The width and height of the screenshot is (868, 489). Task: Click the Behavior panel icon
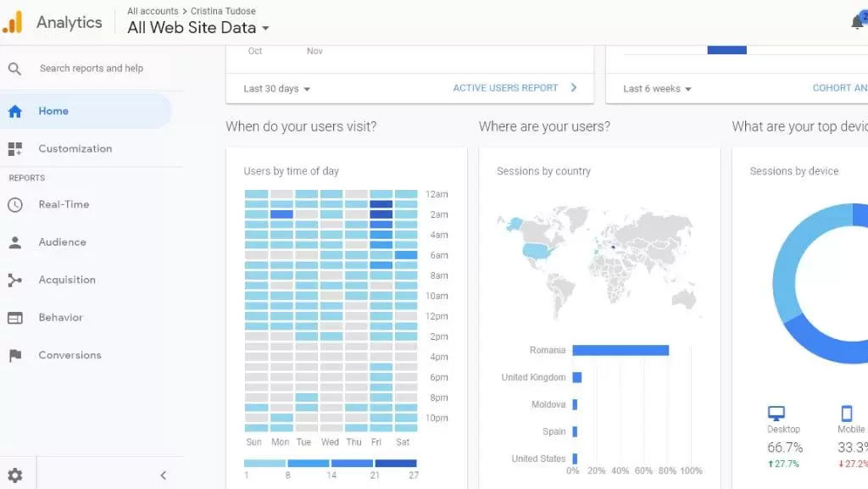tap(14, 318)
